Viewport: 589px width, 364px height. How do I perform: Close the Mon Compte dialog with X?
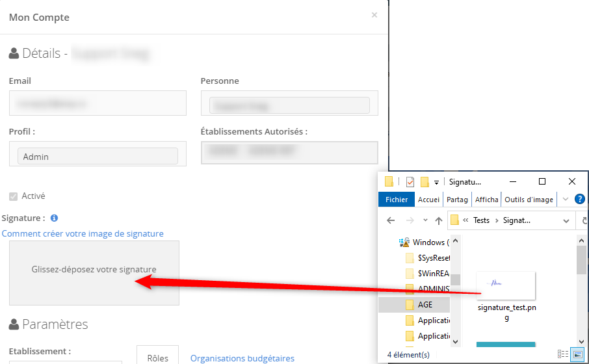click(374, 15)
